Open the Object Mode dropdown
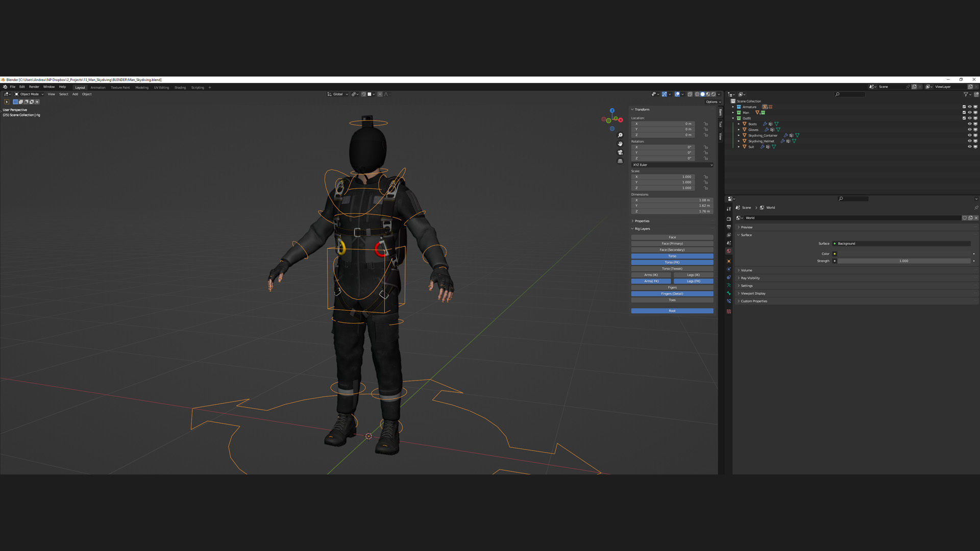Screen dimensions: 980x551 (29, 94)
